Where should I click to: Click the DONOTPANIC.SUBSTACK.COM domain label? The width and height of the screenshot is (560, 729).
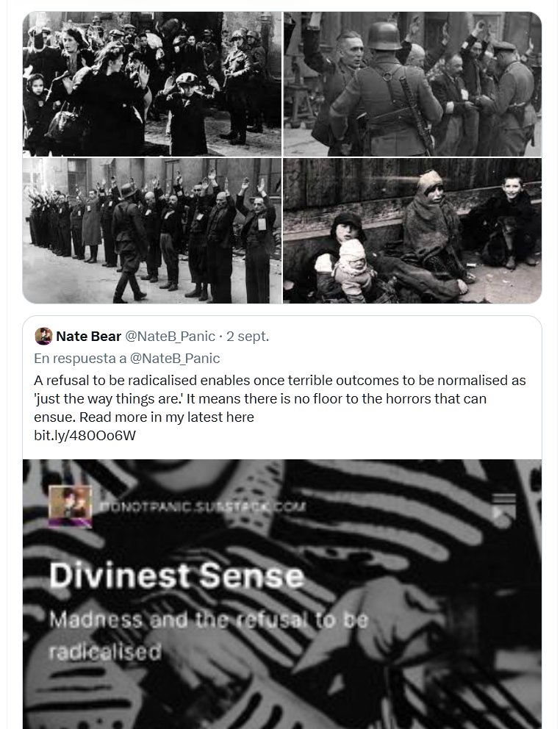(202, 507)
